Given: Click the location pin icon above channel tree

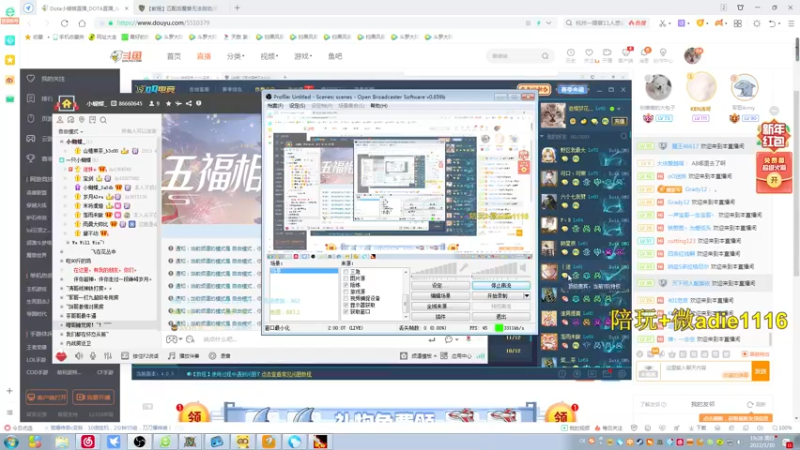Looking at the screenshot, I should click(x=82, y=120).
